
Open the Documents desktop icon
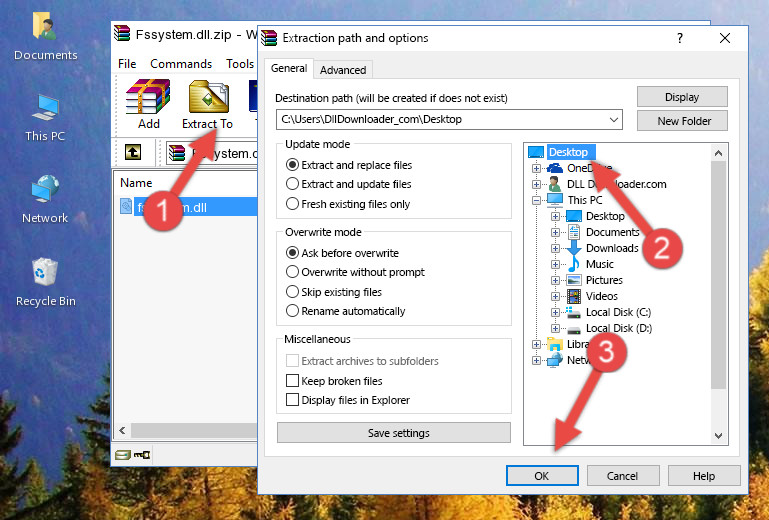pos(45,37)
